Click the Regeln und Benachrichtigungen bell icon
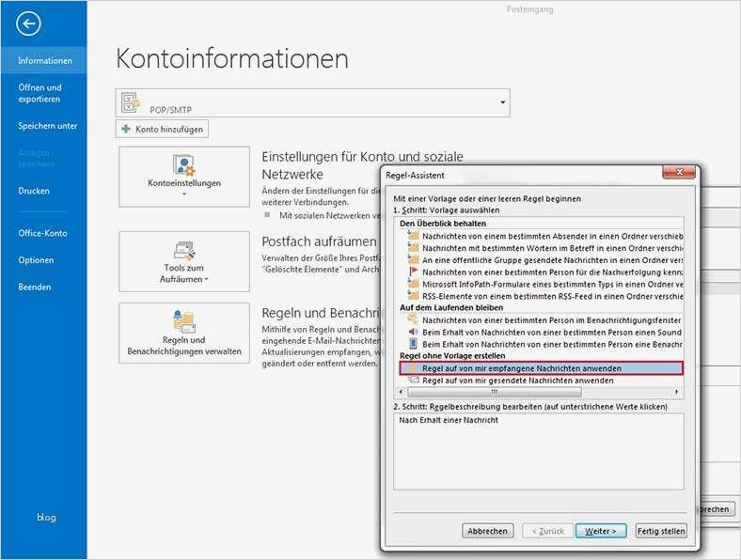This screenshot has width=741, height=560. tap(183, 321)
